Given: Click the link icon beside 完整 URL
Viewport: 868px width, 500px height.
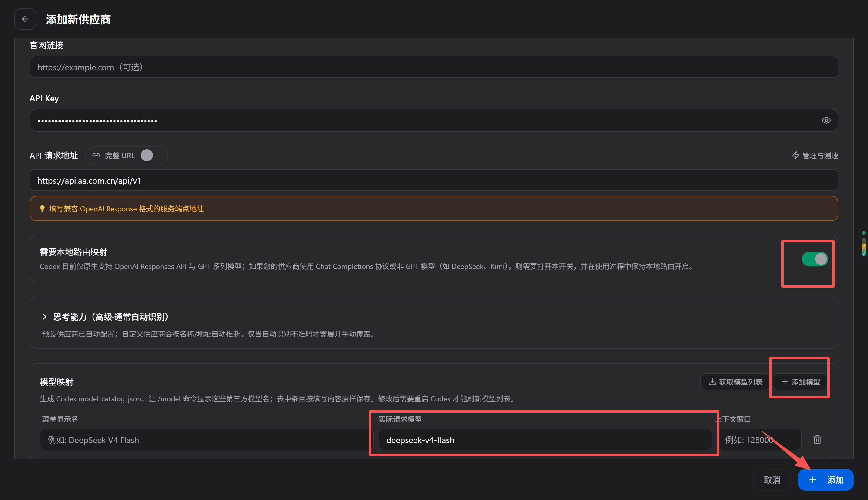Looking at the screenshot, I should coord(96,156).
